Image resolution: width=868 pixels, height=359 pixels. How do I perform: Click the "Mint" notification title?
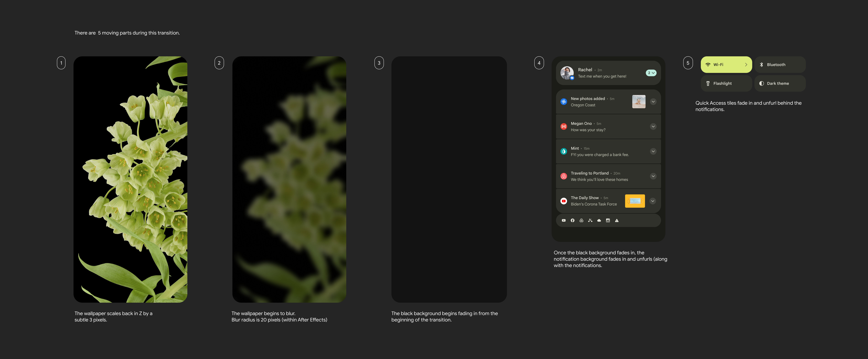pyautogui.click(x=575, y=149)
